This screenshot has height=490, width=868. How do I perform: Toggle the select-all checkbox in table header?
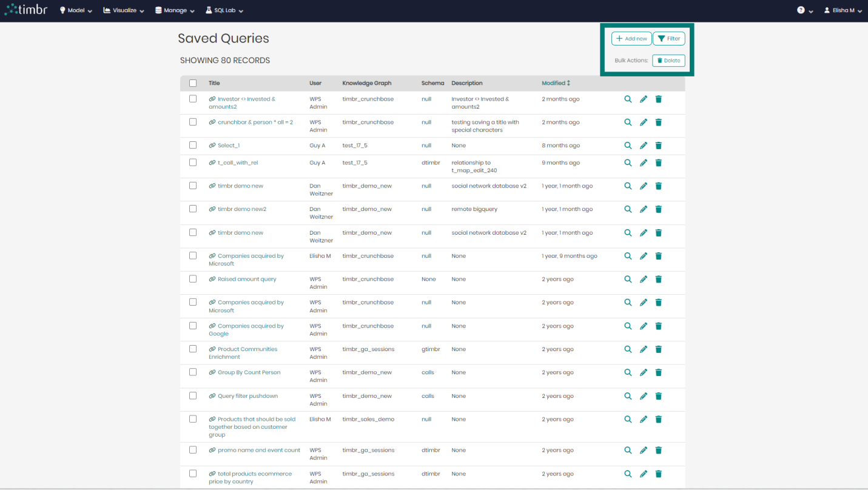click(x=193, y=83)
